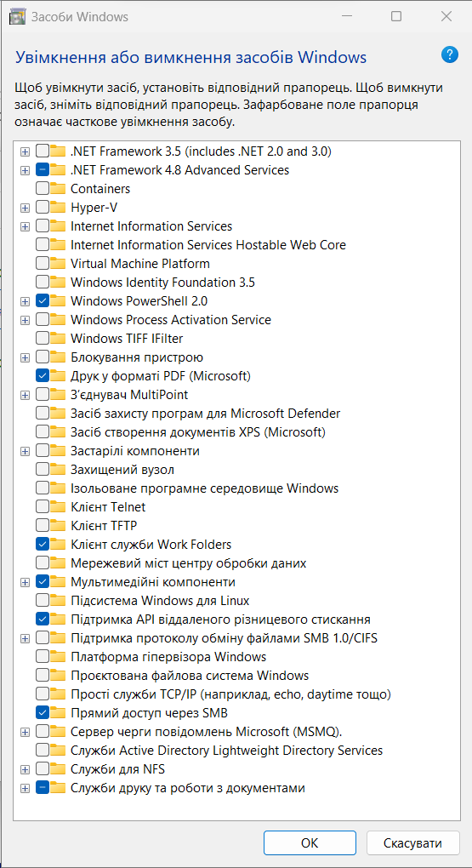Enable the Virtual Machine Platform checkbox
Screen dimensions: 472x868
click(43, 264)
